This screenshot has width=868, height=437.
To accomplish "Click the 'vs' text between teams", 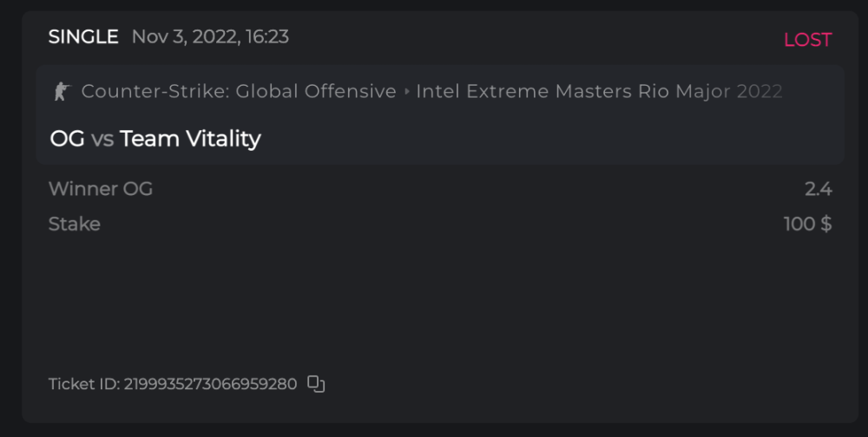I will point(102,139).
